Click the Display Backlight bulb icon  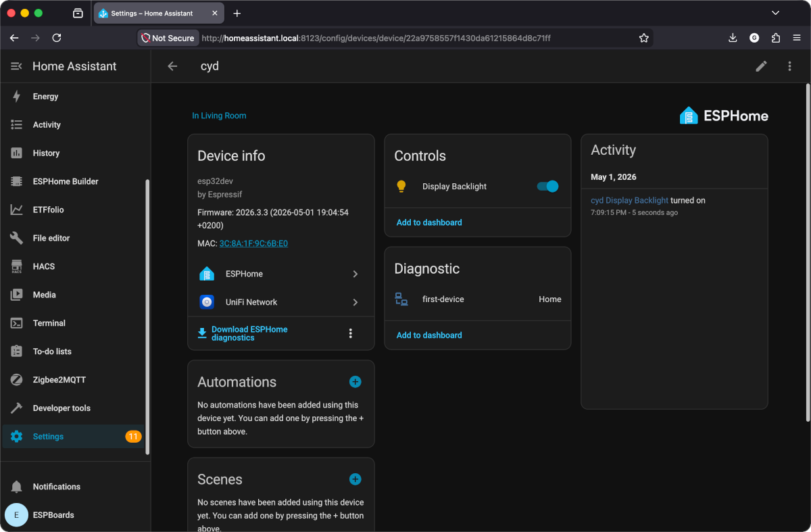401,187
